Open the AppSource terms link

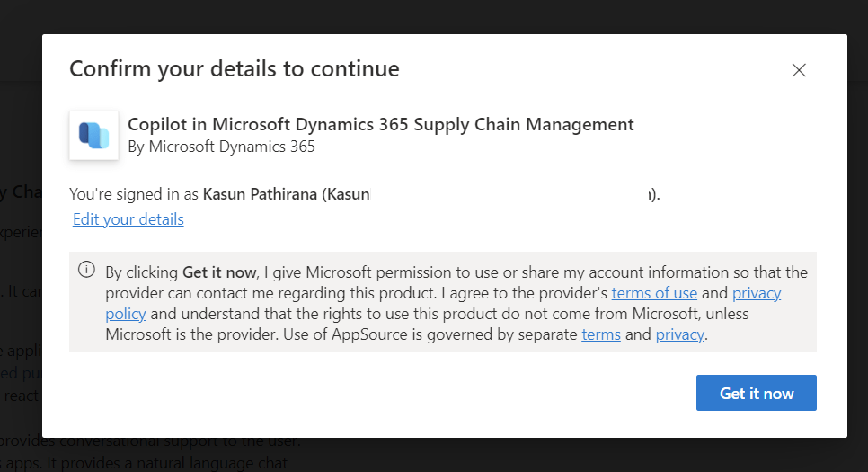point(601,334)
